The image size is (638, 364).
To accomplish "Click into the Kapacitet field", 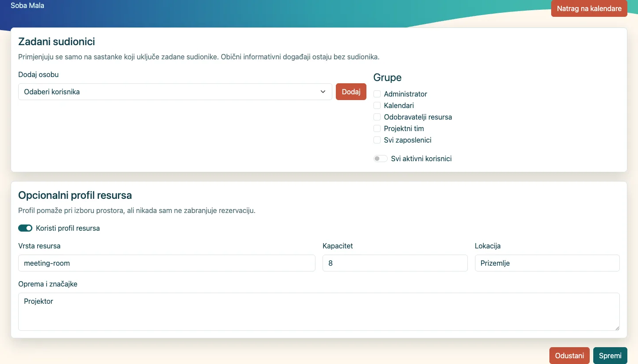I will tap(395, 263).
